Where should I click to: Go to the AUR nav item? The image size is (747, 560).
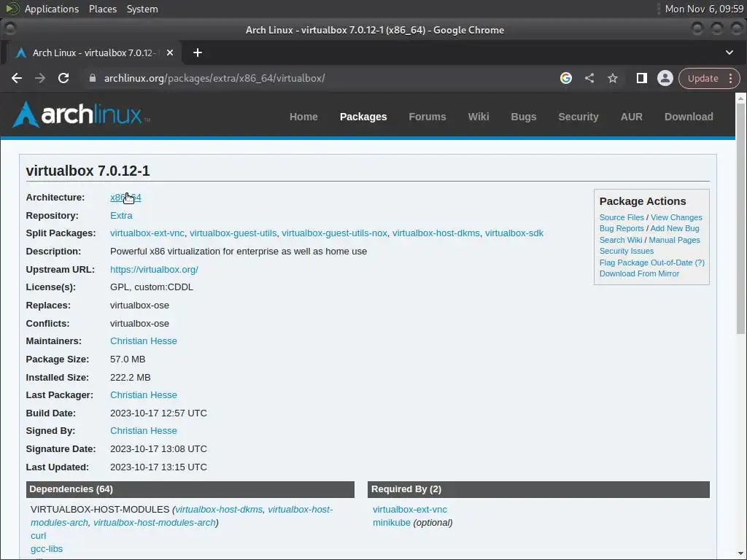point(631,117)
